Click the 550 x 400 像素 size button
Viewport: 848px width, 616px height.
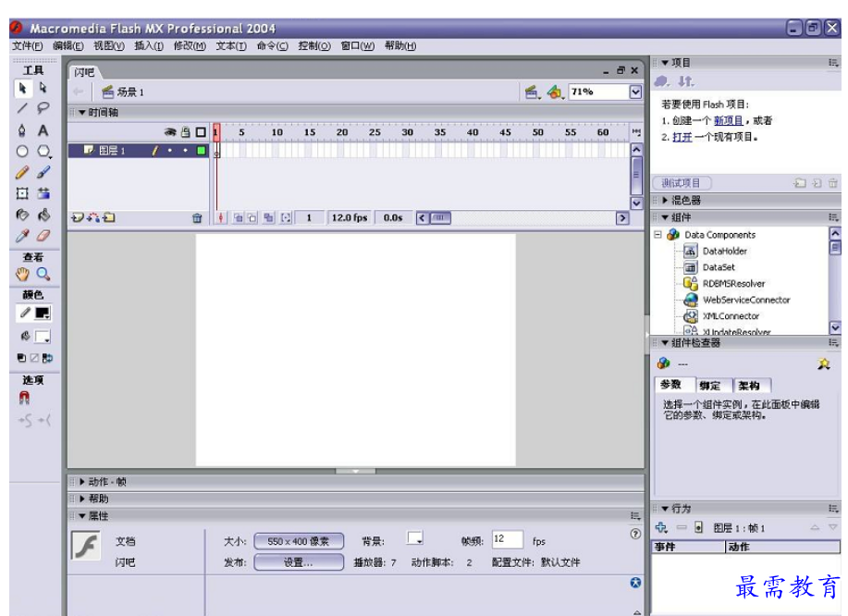[299, 541]
